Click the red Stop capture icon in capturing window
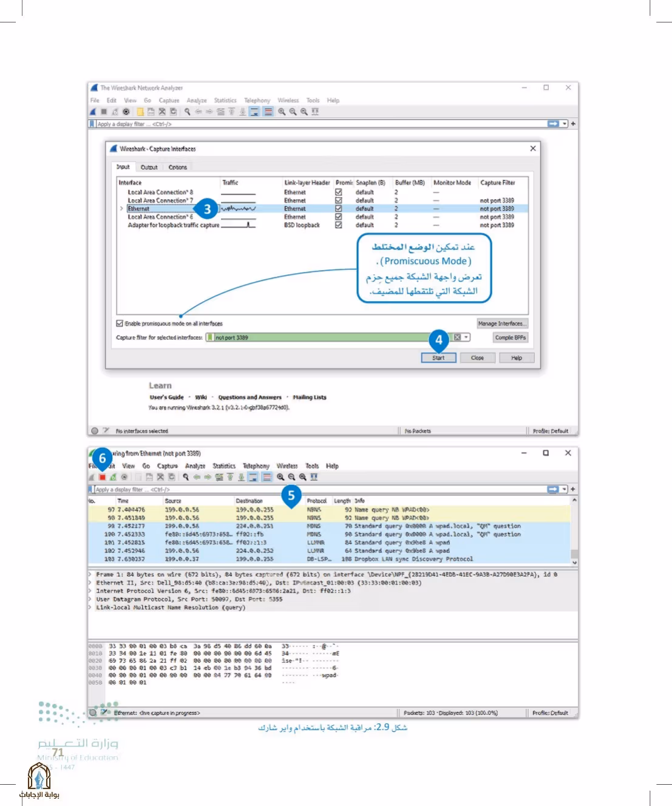This screenshot has width=672, height=806. tap(103, 477)
